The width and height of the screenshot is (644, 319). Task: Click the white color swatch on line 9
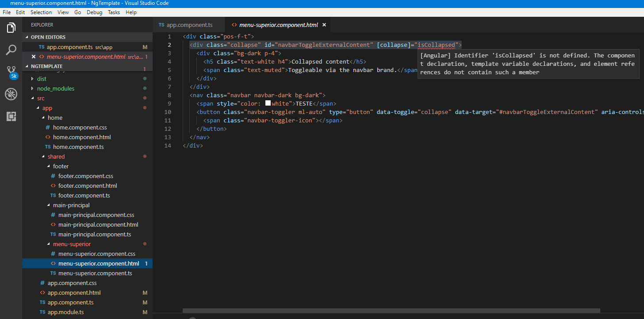268,103
